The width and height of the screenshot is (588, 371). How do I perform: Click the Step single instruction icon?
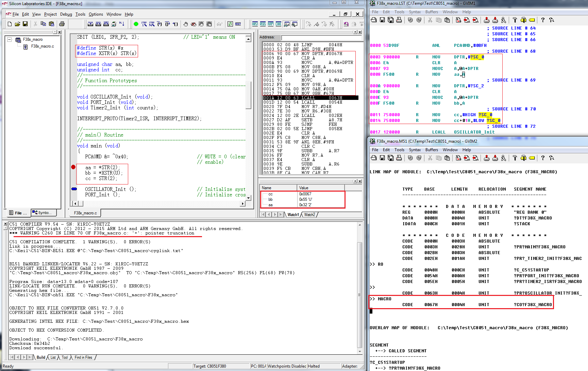[144, 24]
